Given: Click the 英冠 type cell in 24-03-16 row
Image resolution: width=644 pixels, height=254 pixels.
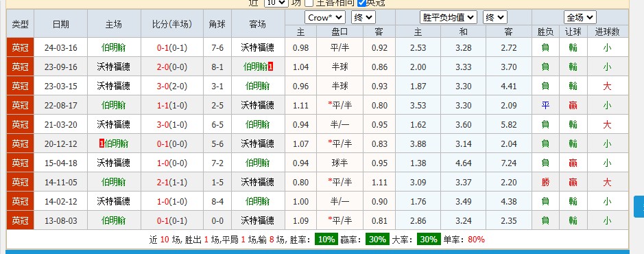Looking at the screenshot, I should pos(20,47).
